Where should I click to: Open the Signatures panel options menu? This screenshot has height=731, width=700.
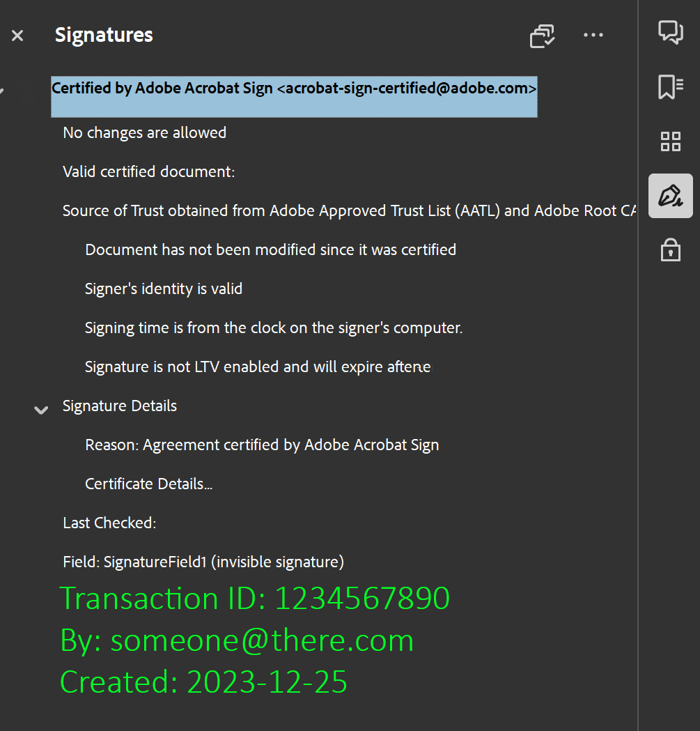(593, 36)
